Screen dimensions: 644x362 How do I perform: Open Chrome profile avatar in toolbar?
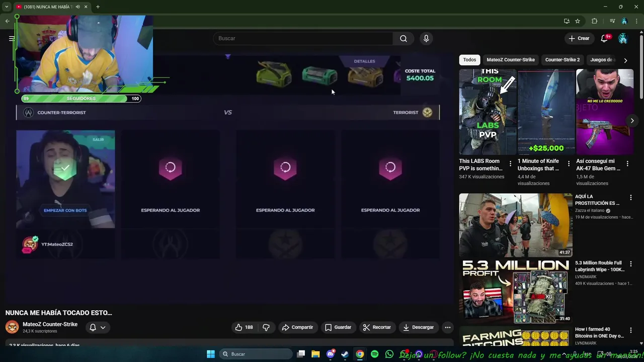[624, 21]
